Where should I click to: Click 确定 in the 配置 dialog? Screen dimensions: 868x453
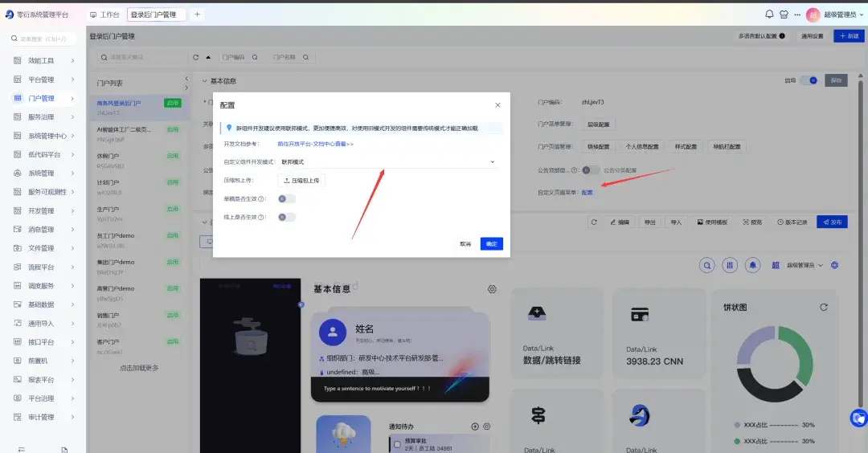(492, 244)
